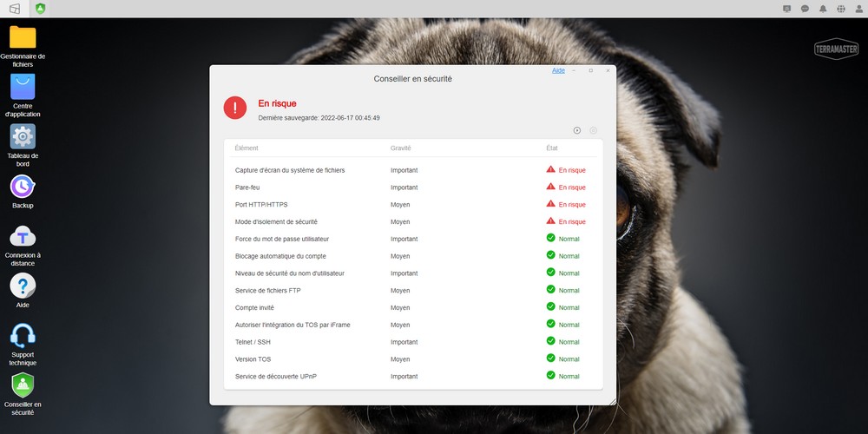
Task: Click the red En risque alert icon
Action: point(235,108)
